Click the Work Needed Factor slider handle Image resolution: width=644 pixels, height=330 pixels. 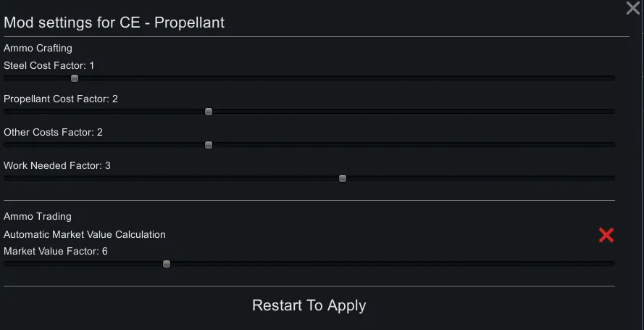(343, 178)
